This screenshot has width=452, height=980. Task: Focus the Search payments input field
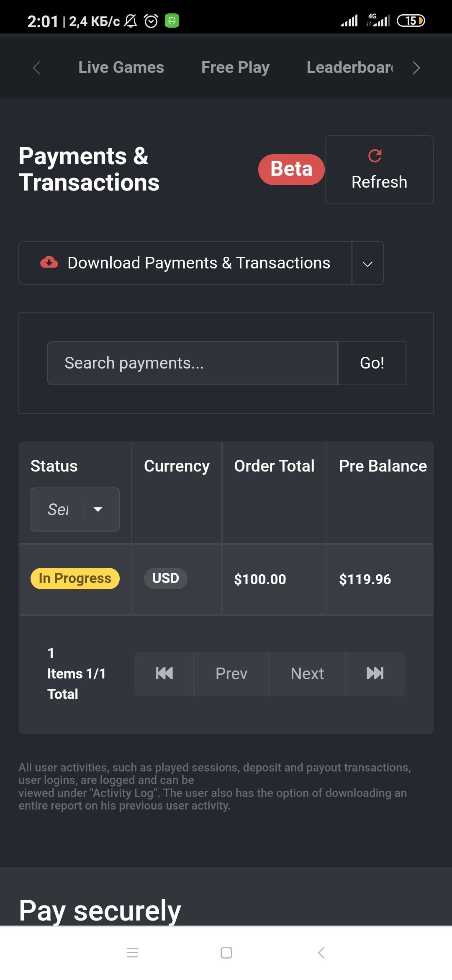pyautogui.click(x=193, y=363)
